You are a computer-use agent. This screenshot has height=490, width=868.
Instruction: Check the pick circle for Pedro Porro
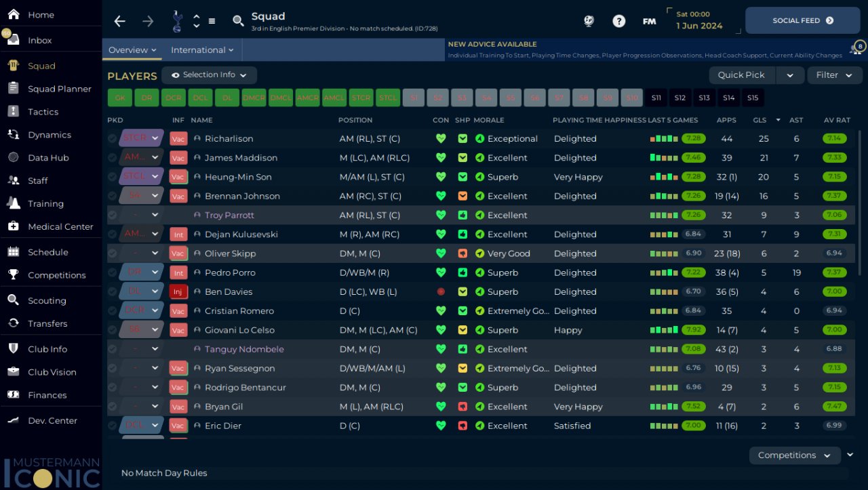(113, 272)
